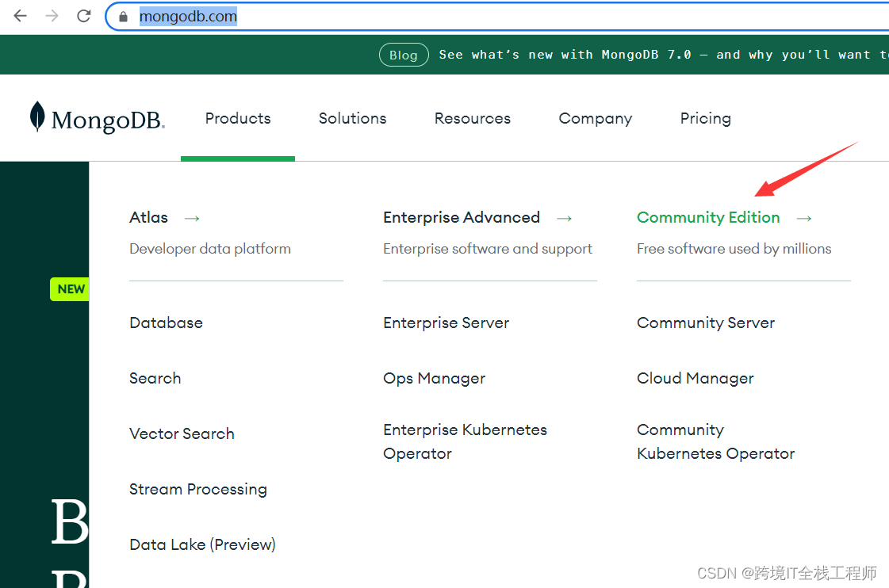Viewport: 889px width, 588px height.
Task: Click the browser forward arrow
Action: coord(52,16)
